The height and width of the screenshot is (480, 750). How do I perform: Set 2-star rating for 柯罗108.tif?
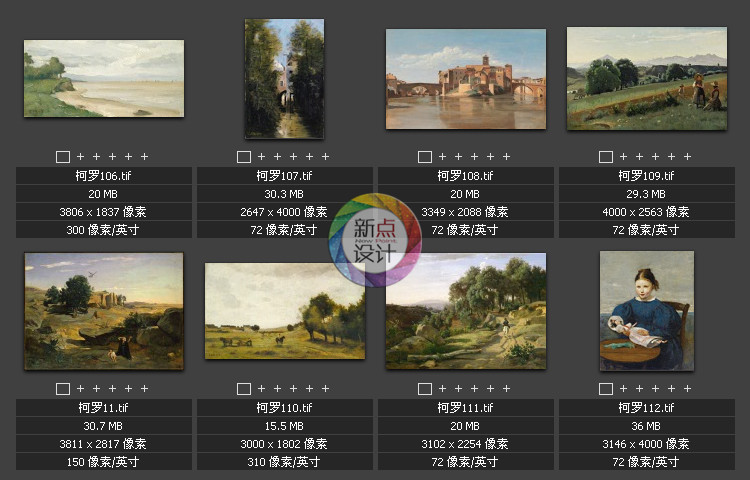point(458,156)
